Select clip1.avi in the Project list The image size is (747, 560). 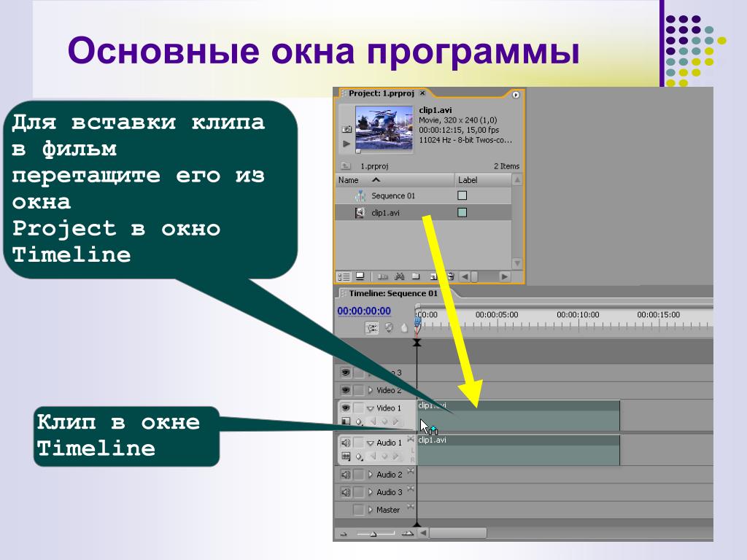point(423,212)
